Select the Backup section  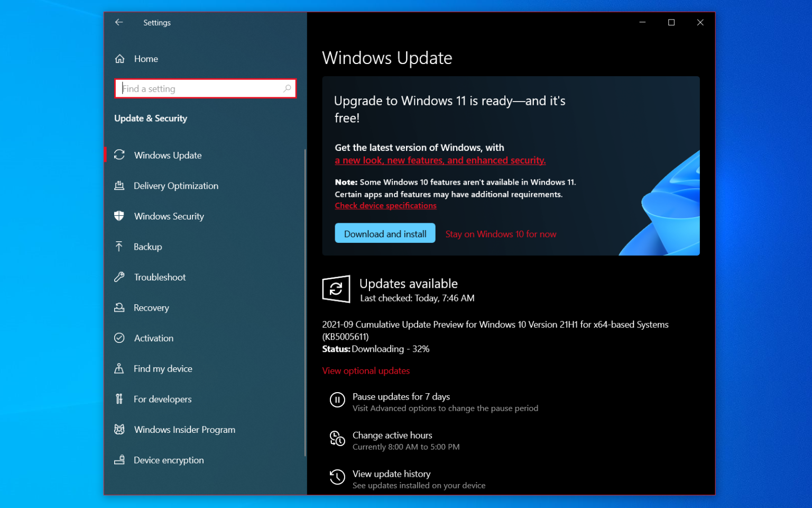[147, 247]
